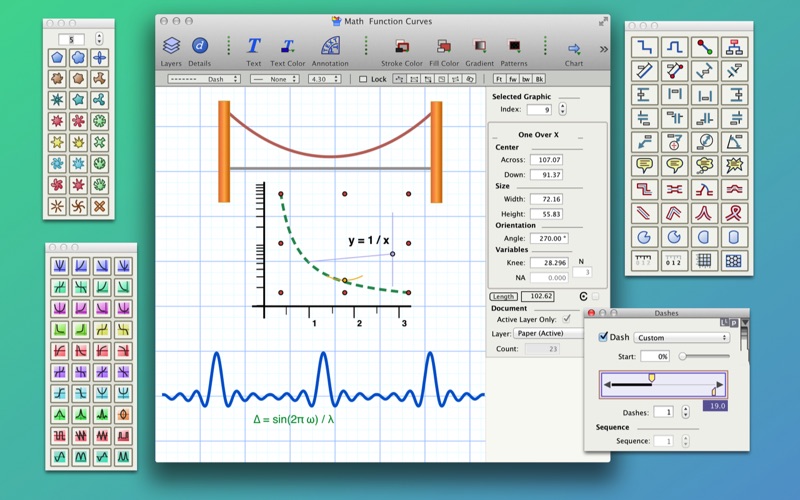Select the y = 1 / x label
Screen dimensions: 800x500
coord(369,240)
